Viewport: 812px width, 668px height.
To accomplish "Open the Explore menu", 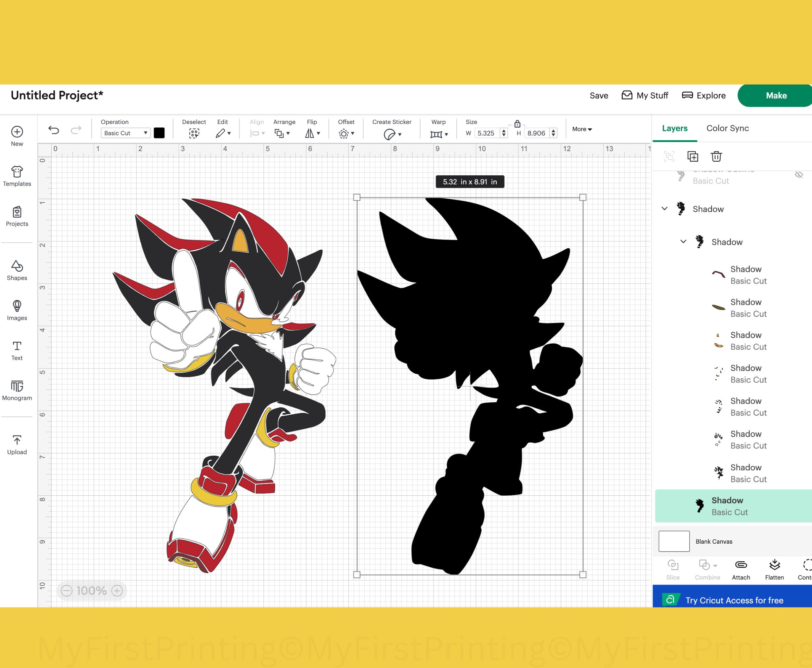I will (704, 95).
